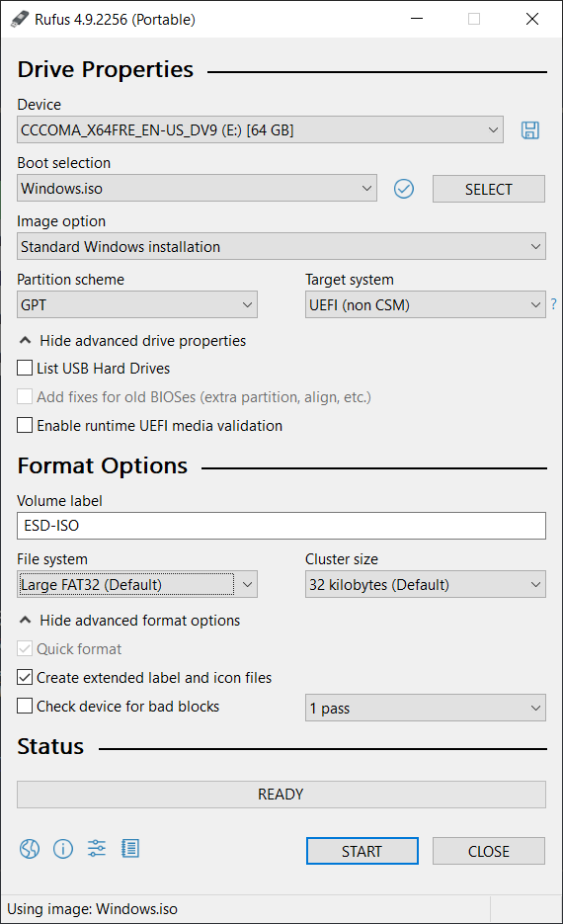Click the checksum checkmark circle icon
Image resolution: width=563 pixels, height=924 pixels.
[x=403, y=189]
